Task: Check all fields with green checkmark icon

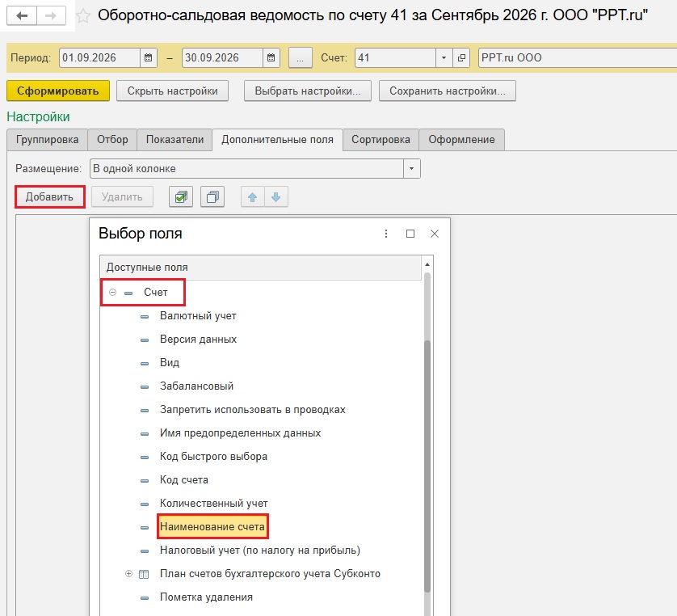Action: coord(181,197)
